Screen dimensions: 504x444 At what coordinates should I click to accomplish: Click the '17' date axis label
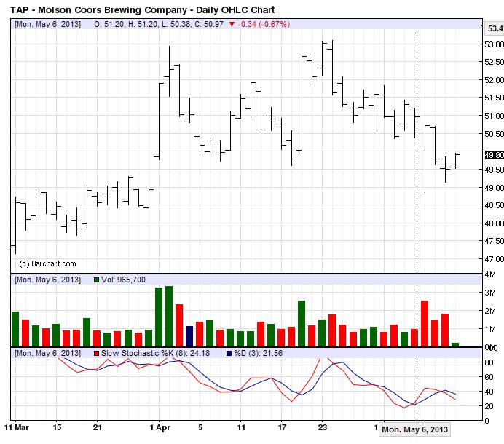(x=282, y=427)
